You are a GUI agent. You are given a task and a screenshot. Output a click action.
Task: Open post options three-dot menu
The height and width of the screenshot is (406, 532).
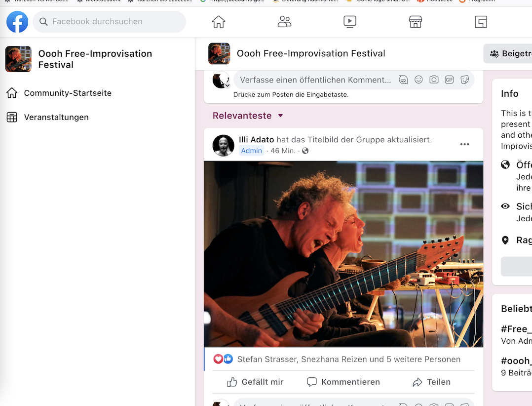464,144
